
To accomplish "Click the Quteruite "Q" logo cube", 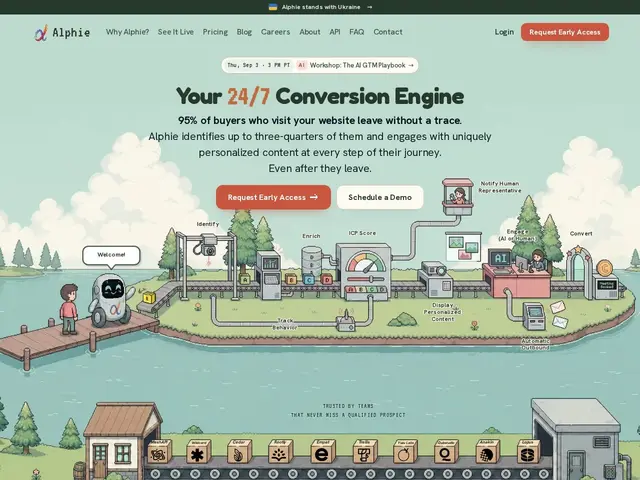I will [446, 452].
